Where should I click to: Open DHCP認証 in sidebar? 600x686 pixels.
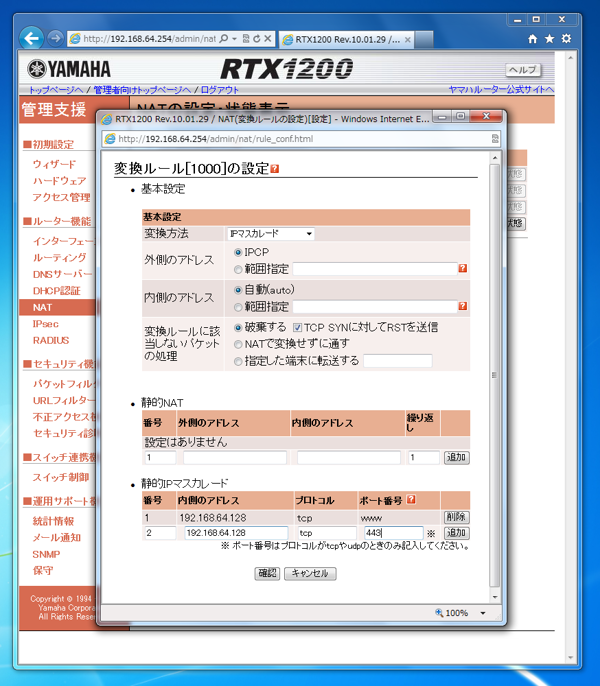(x=57, y=291)
